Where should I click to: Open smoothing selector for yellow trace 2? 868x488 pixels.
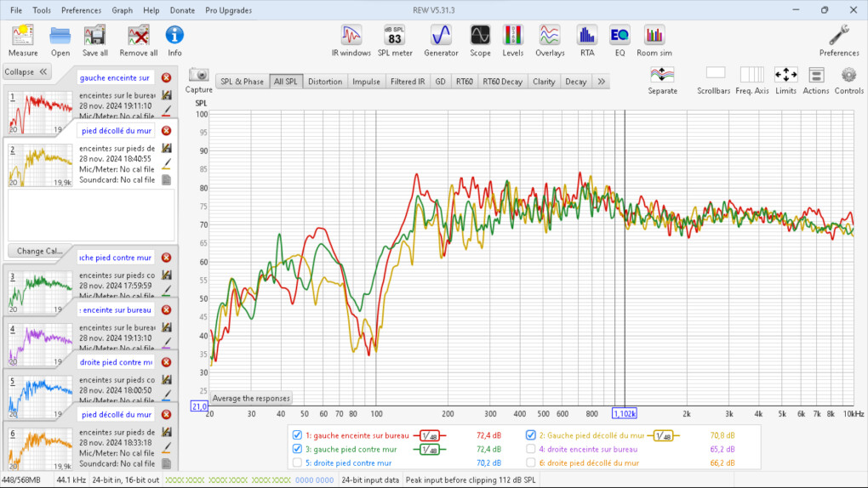click(663, 436)
